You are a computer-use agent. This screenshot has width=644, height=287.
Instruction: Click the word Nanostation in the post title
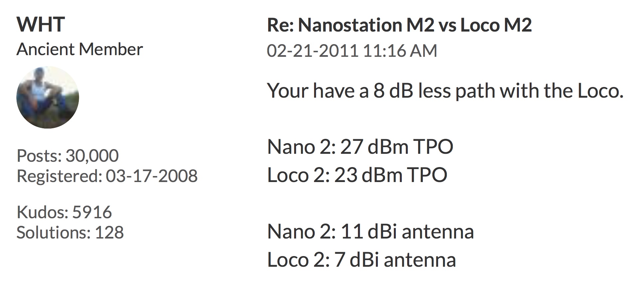point(350,25)
